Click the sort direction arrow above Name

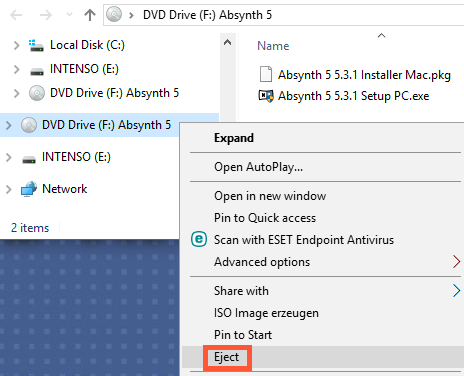381,36
